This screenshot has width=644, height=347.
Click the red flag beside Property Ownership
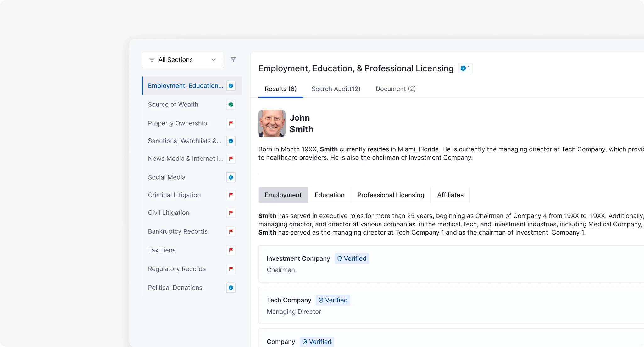click(231, 123)
